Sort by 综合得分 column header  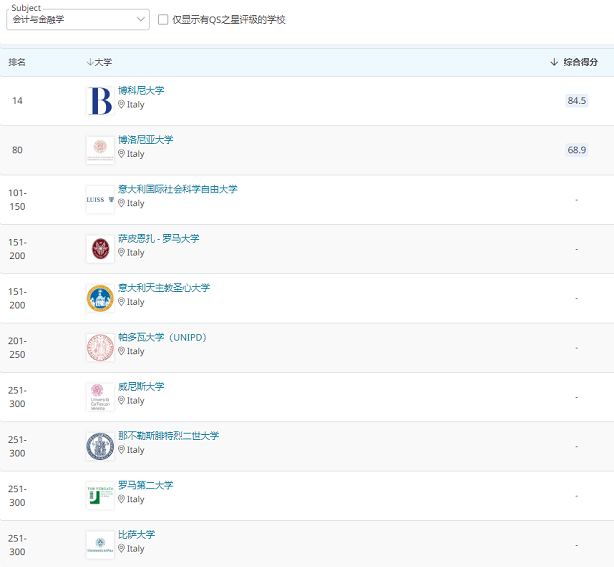[574, 62]
